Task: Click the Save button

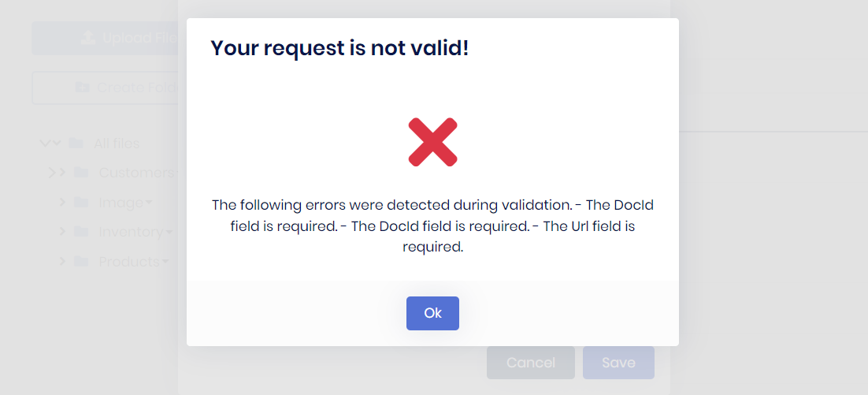Action: 618,363
